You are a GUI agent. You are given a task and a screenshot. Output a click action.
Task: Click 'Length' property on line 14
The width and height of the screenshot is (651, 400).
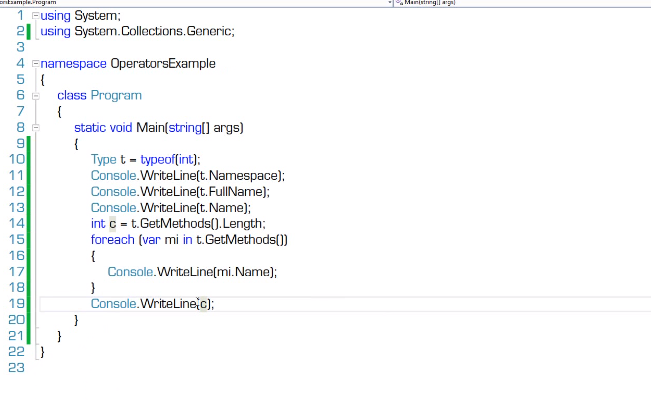pyautogui.click(x=242, y=224)
